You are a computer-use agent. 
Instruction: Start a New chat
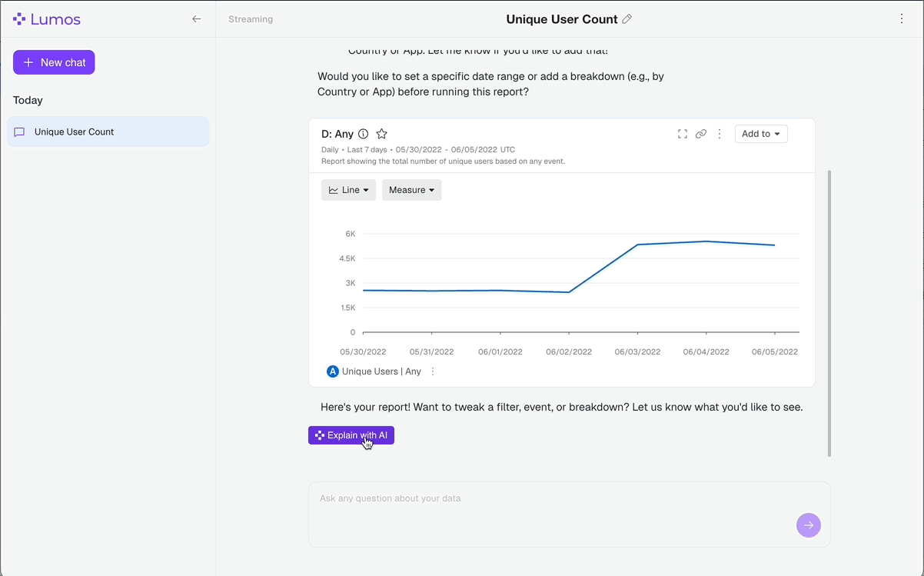[x=54, y=62]
